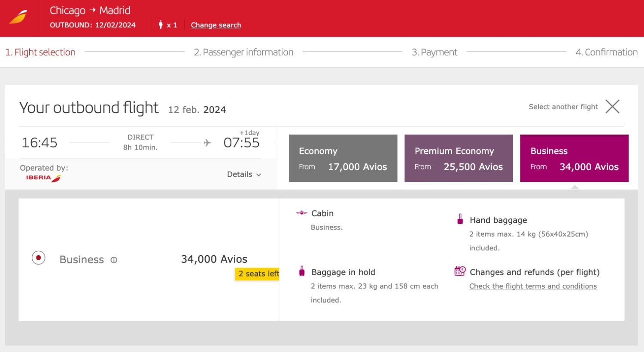
Task: Select the Business fare radio button
Action: click(38, 259)
